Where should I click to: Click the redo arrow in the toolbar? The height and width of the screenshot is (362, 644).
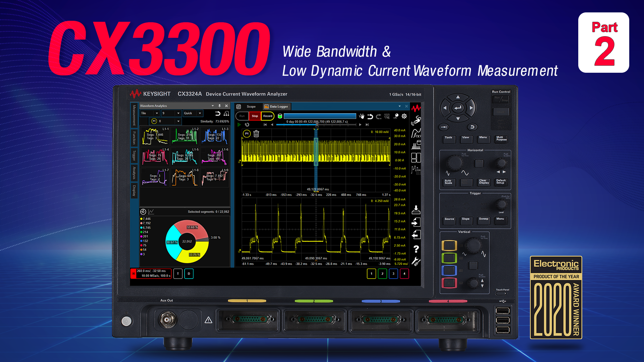pyautogui.click(x=378, y=116)
